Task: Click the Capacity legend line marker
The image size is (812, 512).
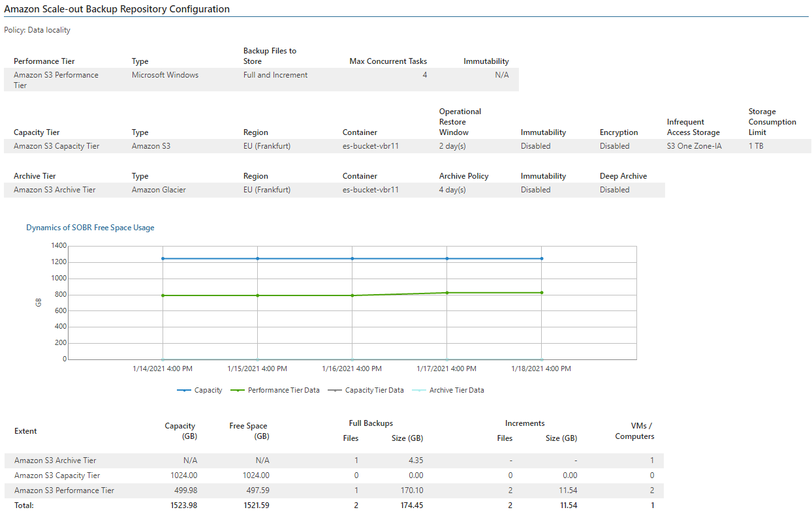Action: 184,391
